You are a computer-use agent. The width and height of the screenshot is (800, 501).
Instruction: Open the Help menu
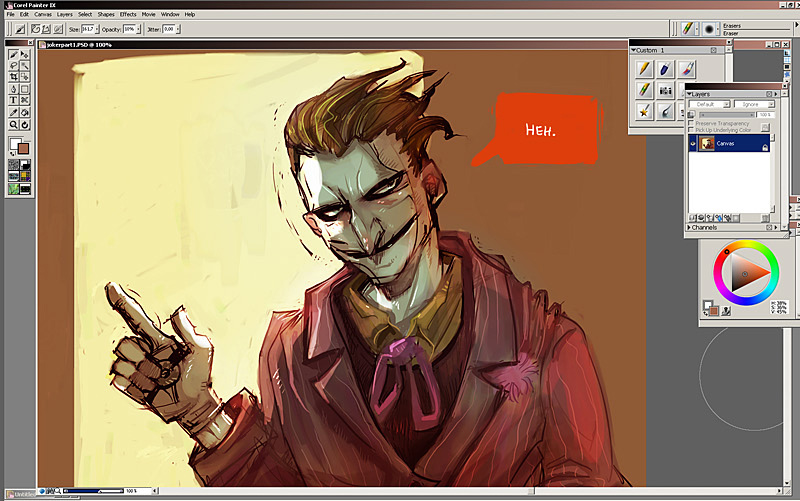click(x=190, y=14)
